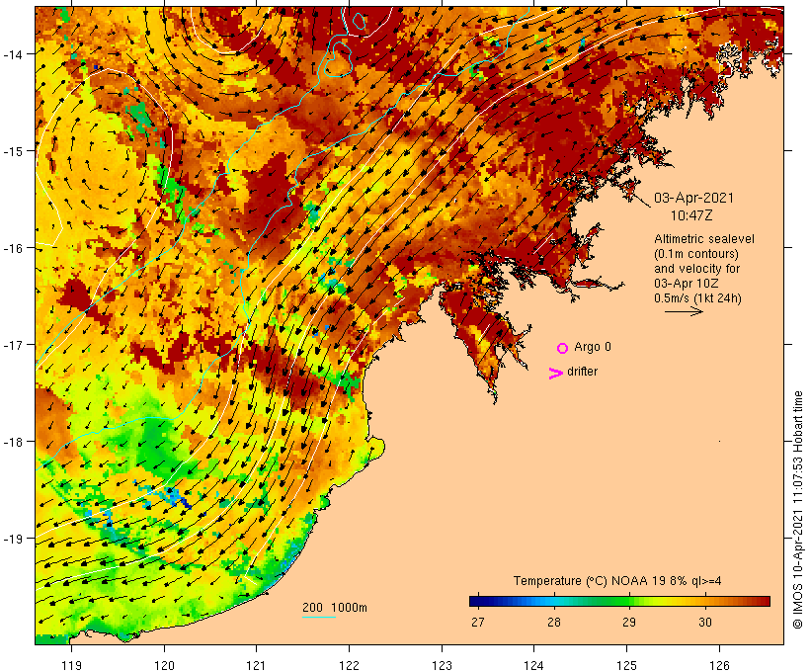This screenshot has height=672, width=810.
Task: Click the Temperature NOAA 19 colorbar title
Action: pyautogui.click(x=617, y=581)
